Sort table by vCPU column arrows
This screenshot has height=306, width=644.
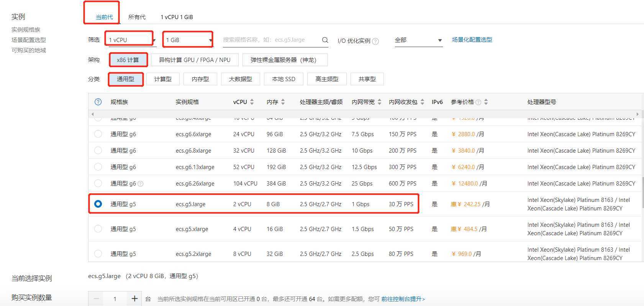click(252, 102)
